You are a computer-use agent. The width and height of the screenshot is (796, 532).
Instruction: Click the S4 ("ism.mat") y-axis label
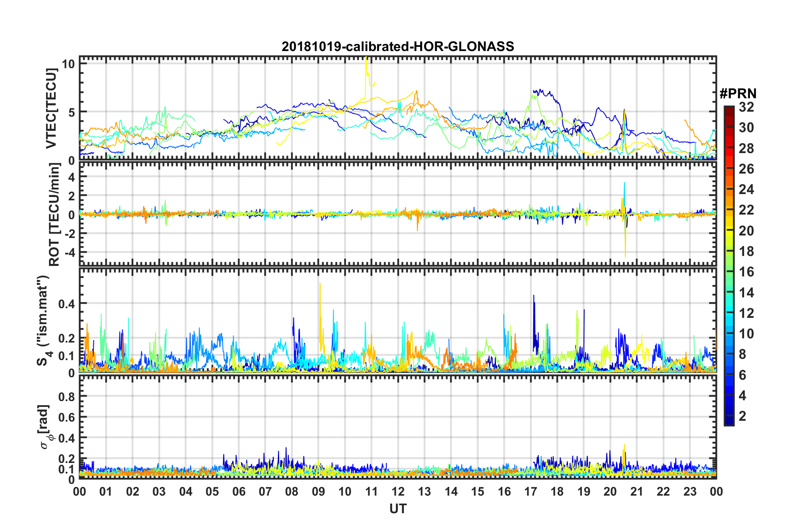(44, 321)
